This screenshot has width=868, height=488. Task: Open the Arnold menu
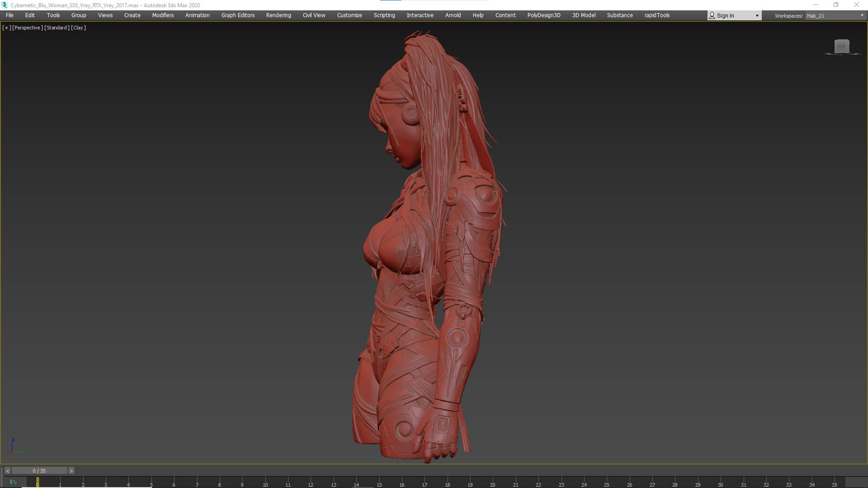click(x=453, y=15)
